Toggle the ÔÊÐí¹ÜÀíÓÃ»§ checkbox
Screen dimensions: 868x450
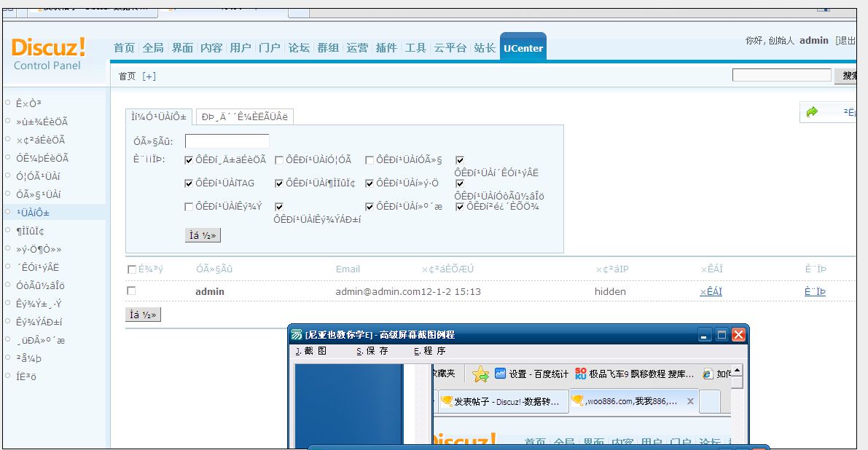point(370,159)
